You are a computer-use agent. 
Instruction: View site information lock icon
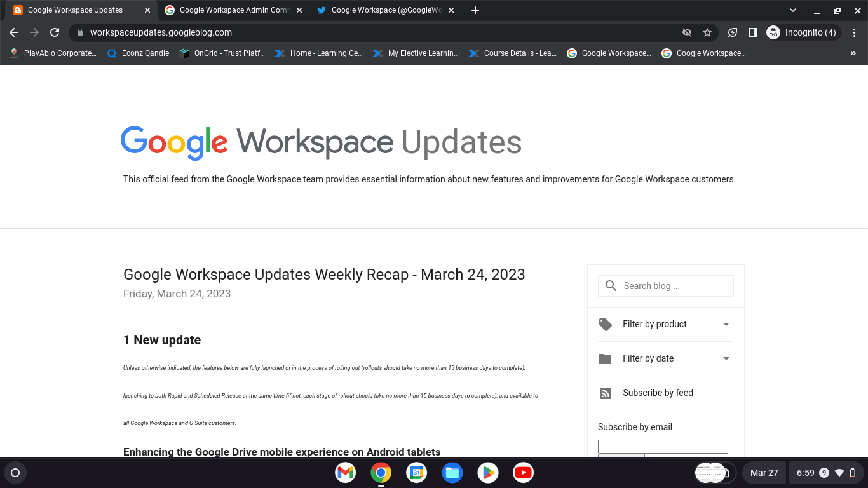tap(79, 32)
